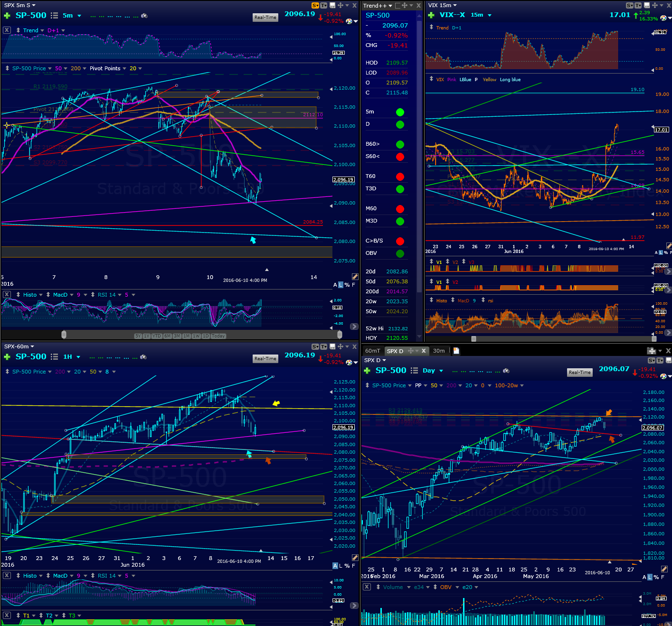The image size is (672, 626).
Task: Open the pencil drawing tool in SPX D chart
Action: coord(664,569)
